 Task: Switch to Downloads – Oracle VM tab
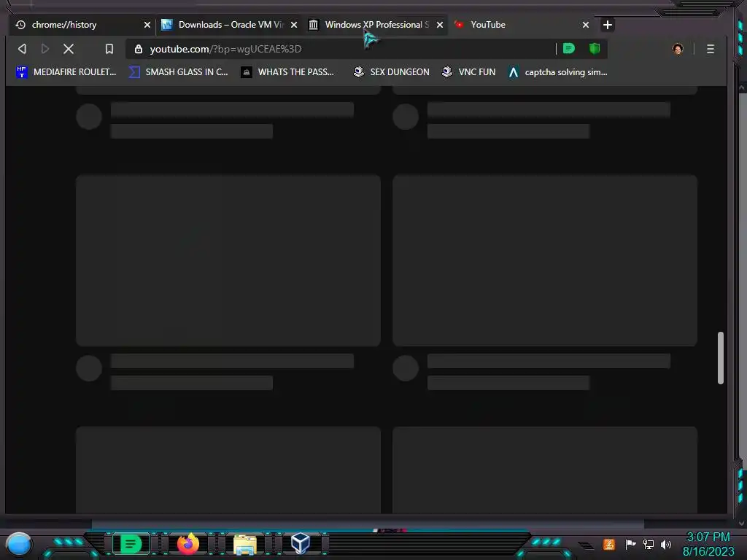[x=231, y=25]
